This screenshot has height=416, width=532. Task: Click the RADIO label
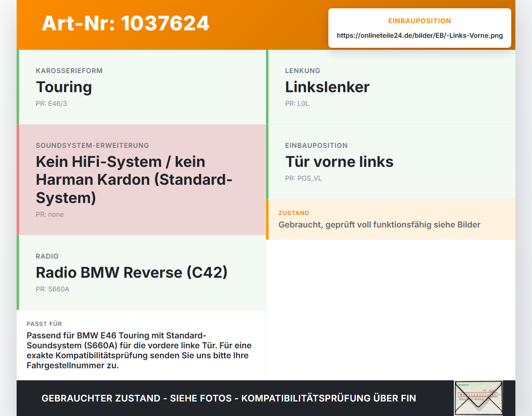click(x=47, y=256)
